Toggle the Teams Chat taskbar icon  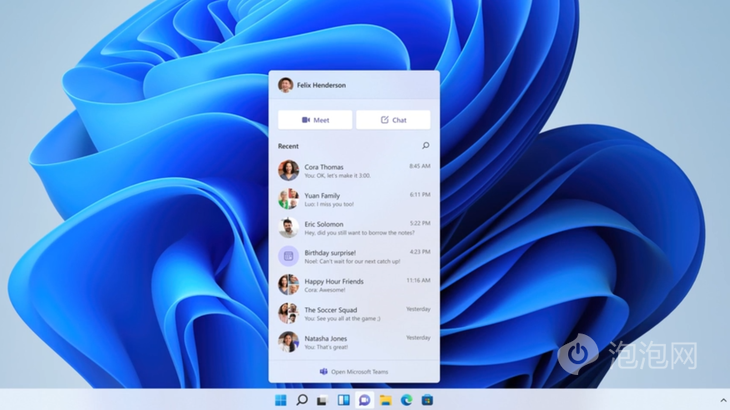[364, 400]
